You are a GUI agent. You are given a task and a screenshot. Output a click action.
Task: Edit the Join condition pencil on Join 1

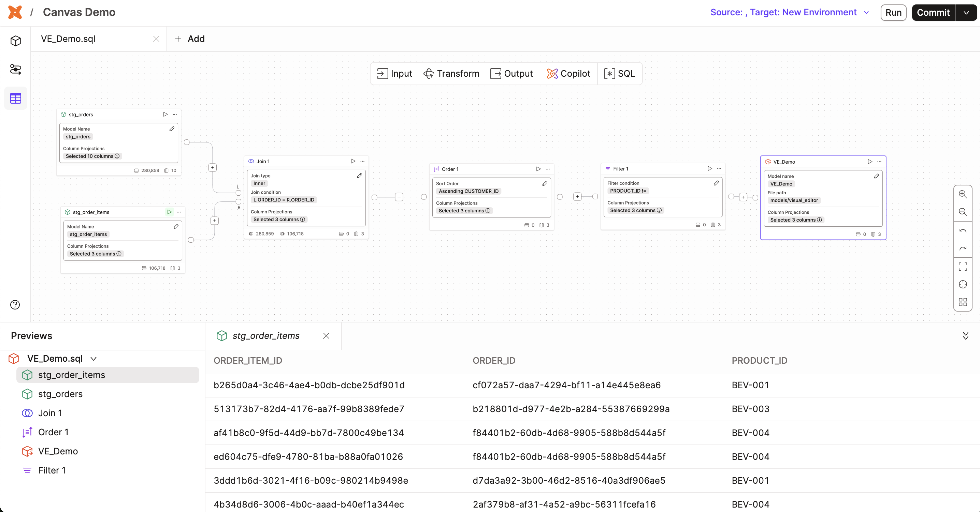[360, 176]
